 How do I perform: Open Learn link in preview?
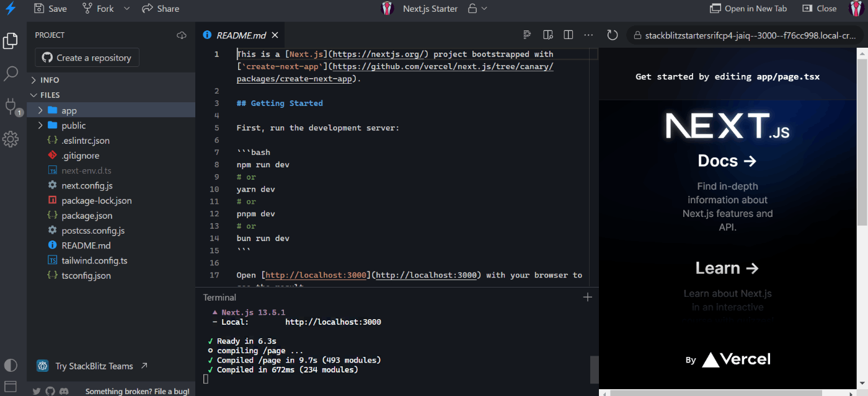click(x=727, y=268)
